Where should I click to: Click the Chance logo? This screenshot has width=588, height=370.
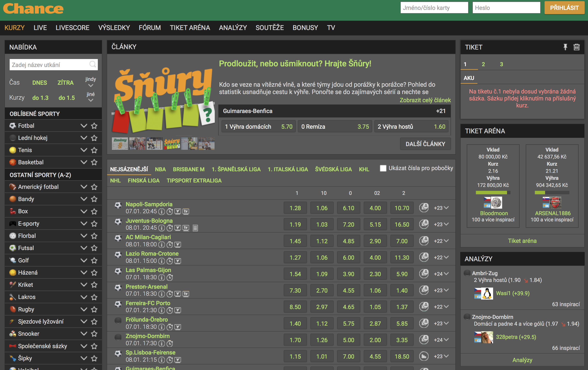pos(33,9)
